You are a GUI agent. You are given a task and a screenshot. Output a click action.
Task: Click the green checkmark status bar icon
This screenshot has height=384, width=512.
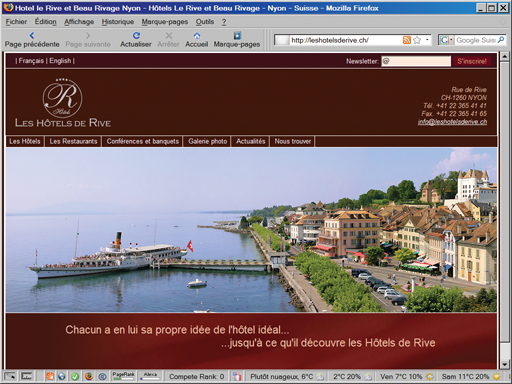75,376
